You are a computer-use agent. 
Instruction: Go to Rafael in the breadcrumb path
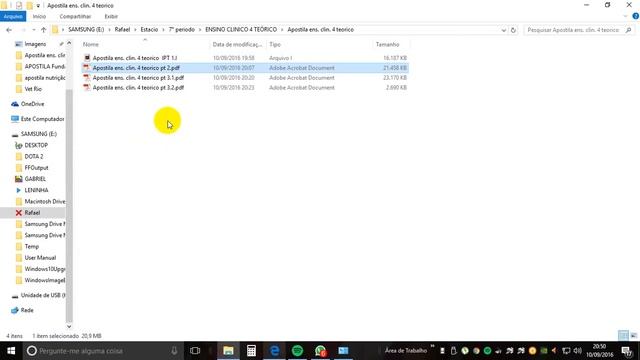pyautogui.click(x=122, y=29)
